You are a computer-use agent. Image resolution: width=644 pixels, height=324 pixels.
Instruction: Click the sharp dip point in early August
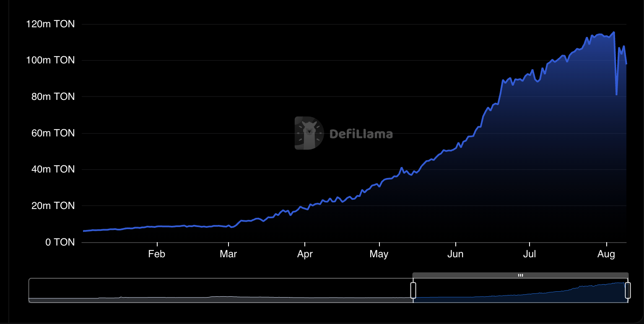(x=616, y=94)
